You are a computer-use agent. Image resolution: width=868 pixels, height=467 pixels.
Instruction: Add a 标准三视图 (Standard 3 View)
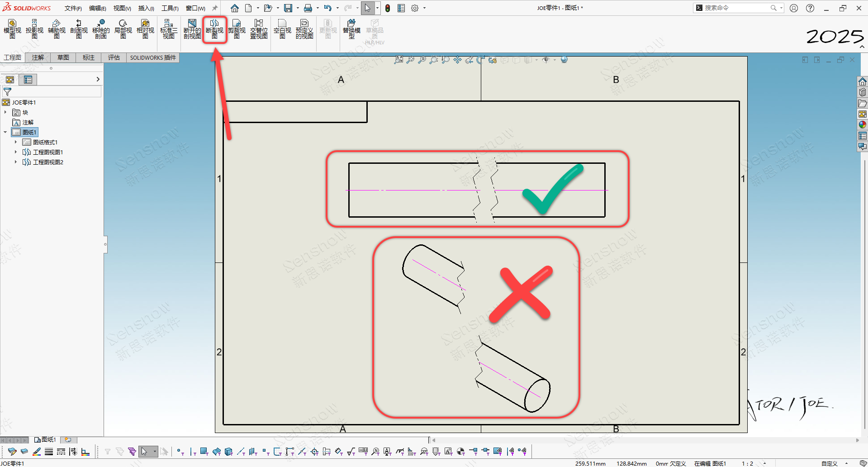pos(169,29)
